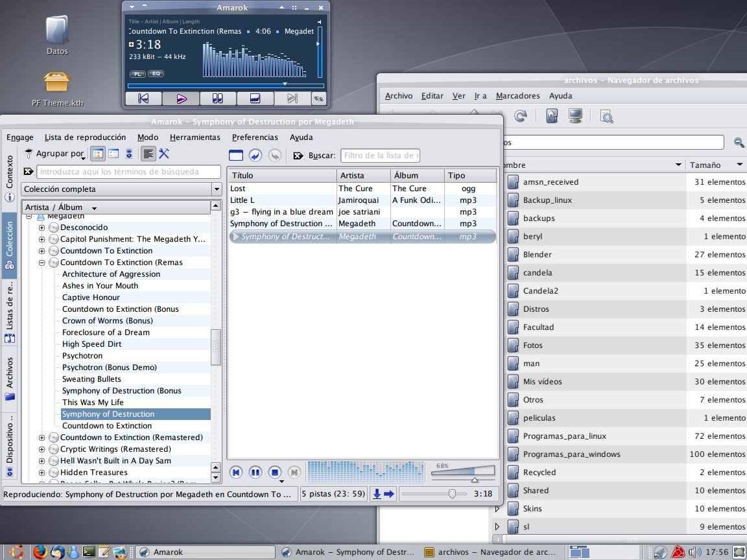Select Little L by Jamiroquai playlist row
The image size is (747, 560).
pos(362,200)
